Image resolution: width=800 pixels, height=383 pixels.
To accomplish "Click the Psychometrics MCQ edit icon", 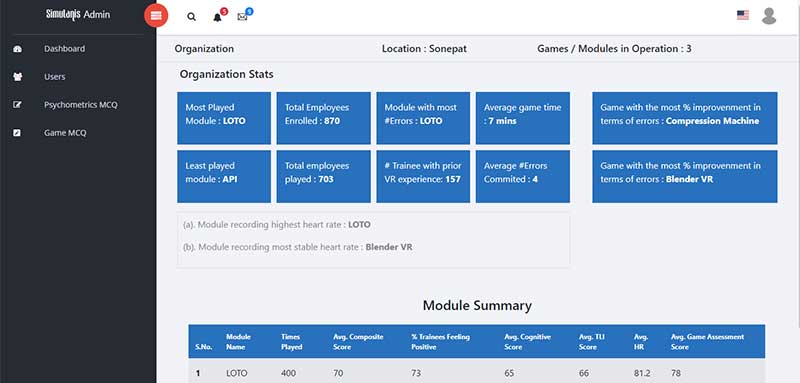I will point(17,105).
